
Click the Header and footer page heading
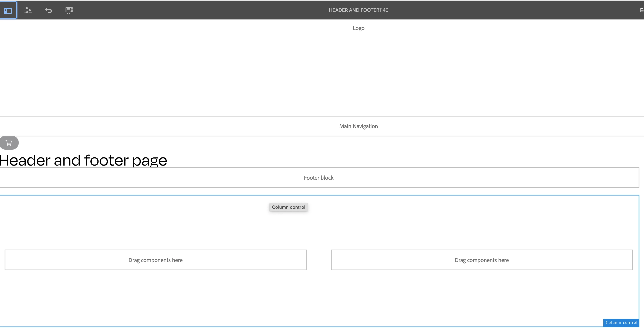tap(83, 160)
